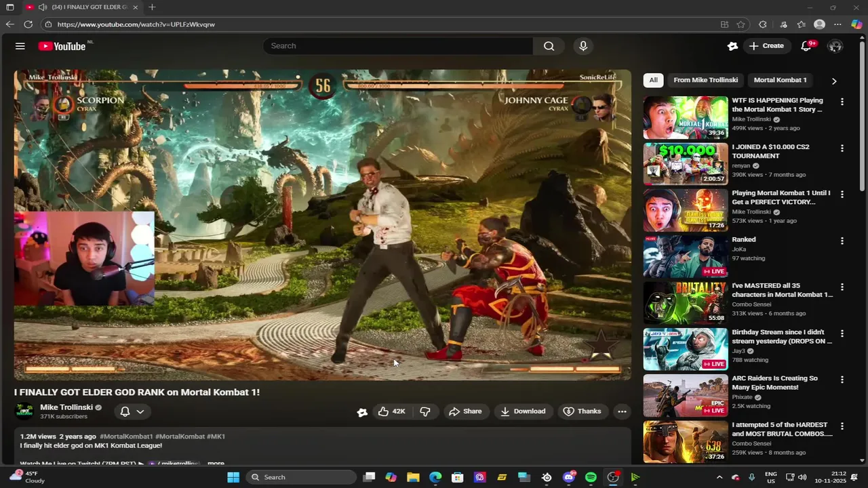
Task: Open options for Ranked live stream
Action: 842,241
